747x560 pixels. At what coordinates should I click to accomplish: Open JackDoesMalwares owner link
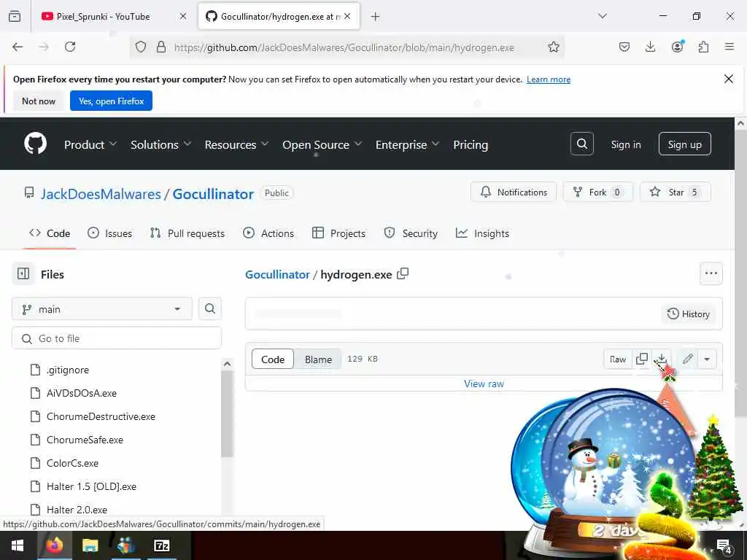(x=101, y=194)
